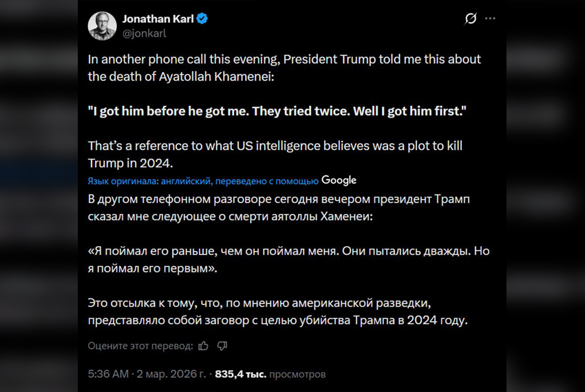
Task: Click the Jonathan Karl display name
Action: click(x=158, y=19)
